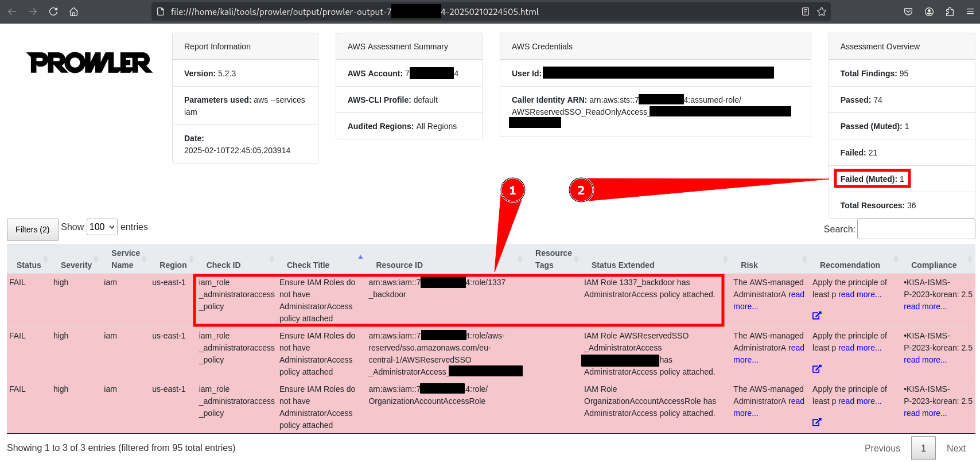The width and height of the screenshot is (980, 463).
Task: Focus the Search input field
Action: coord(916,229)
